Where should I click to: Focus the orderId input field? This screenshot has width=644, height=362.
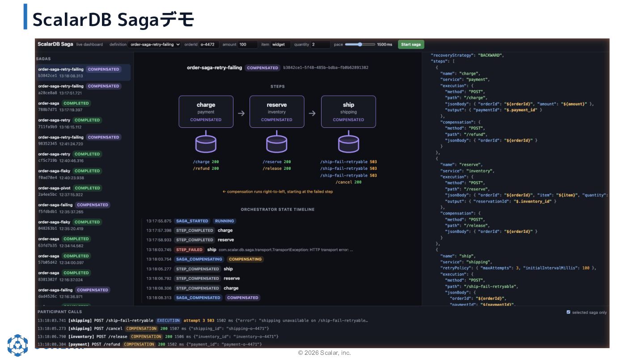[209, 45]
